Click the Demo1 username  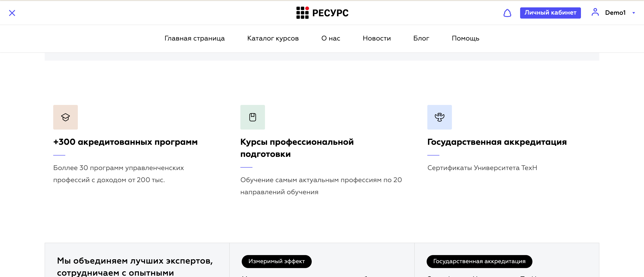coord(615,13)
